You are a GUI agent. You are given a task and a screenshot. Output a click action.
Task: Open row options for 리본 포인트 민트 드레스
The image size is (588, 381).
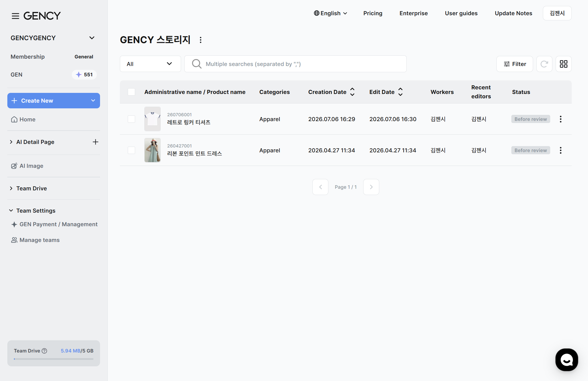pos(561,150)
